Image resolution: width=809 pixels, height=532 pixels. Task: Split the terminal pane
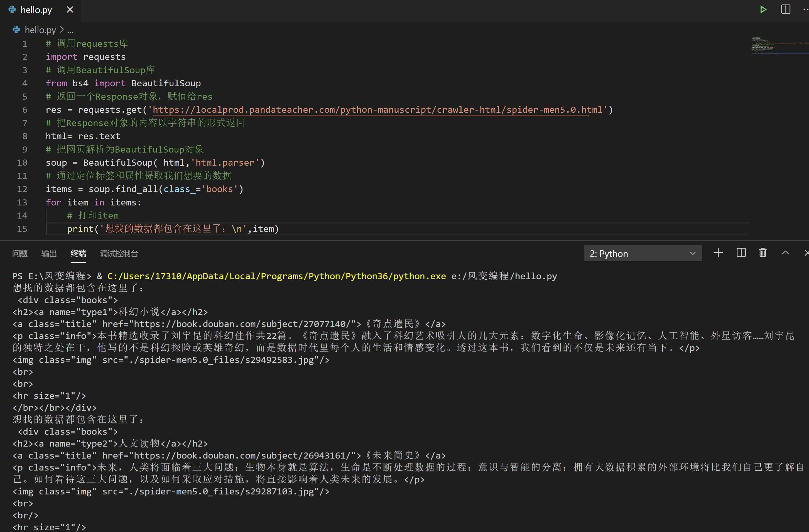point(741,252)
